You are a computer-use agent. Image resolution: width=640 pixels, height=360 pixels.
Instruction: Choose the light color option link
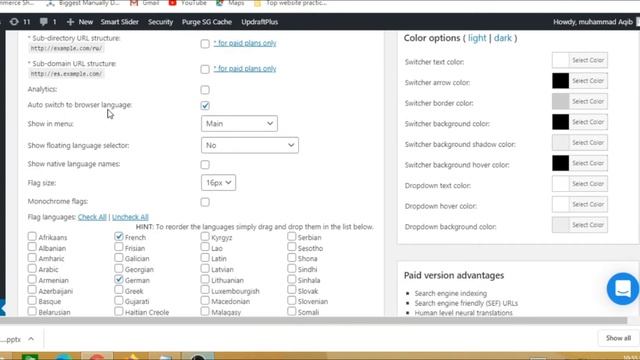(477, 38)
